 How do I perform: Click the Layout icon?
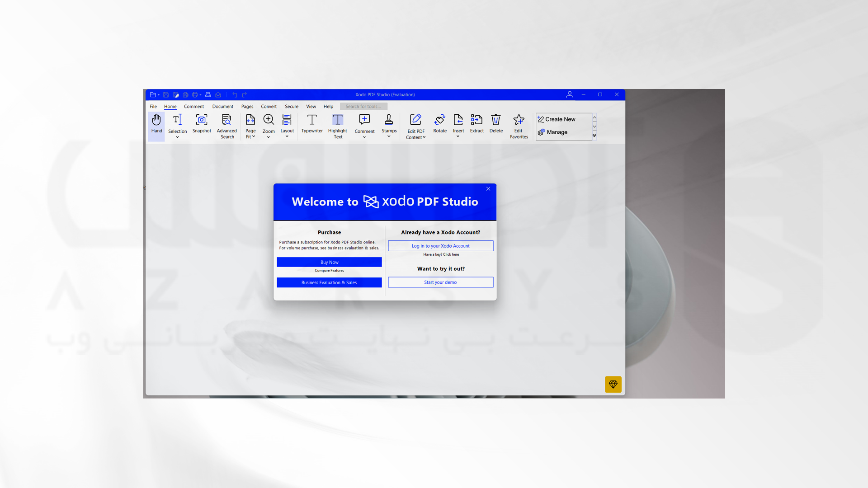(x=287, y=119)
